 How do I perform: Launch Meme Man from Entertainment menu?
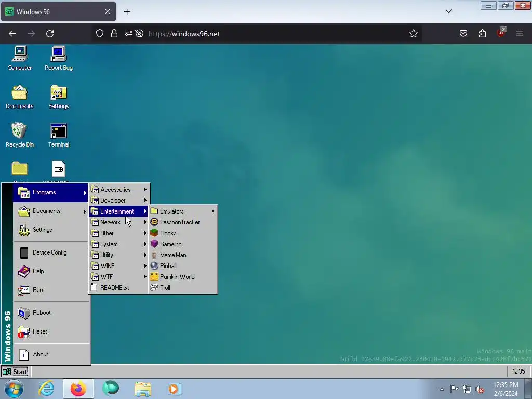[183, 255]
